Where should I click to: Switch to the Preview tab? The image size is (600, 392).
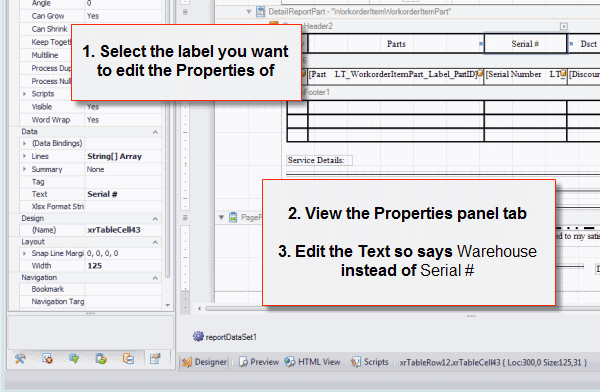tap(259, 362)
